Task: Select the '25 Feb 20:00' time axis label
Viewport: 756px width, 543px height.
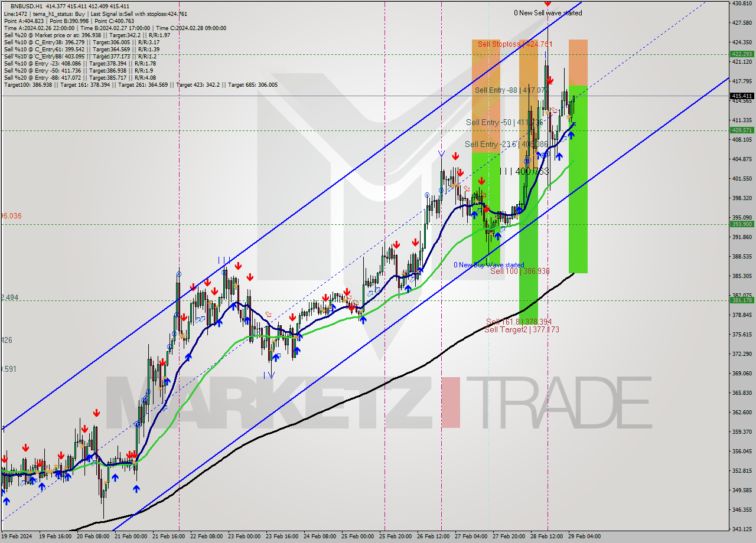Action: (395, 537)
